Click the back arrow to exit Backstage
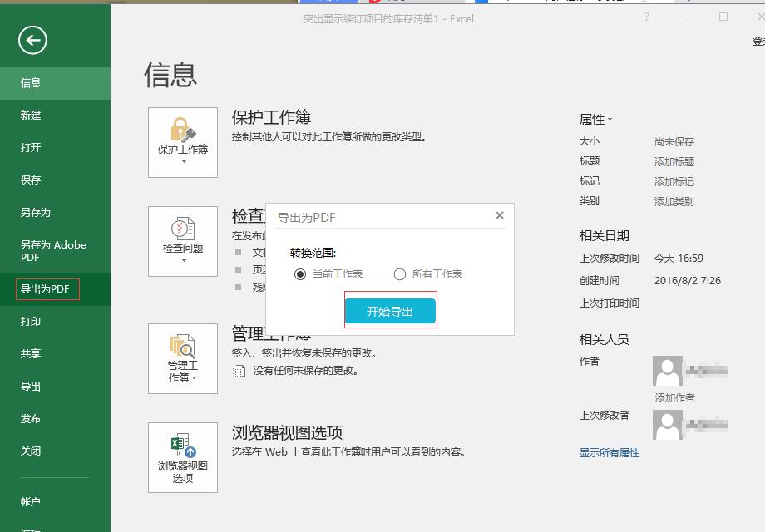Viewport: 765px width, 532px height. 32,40
